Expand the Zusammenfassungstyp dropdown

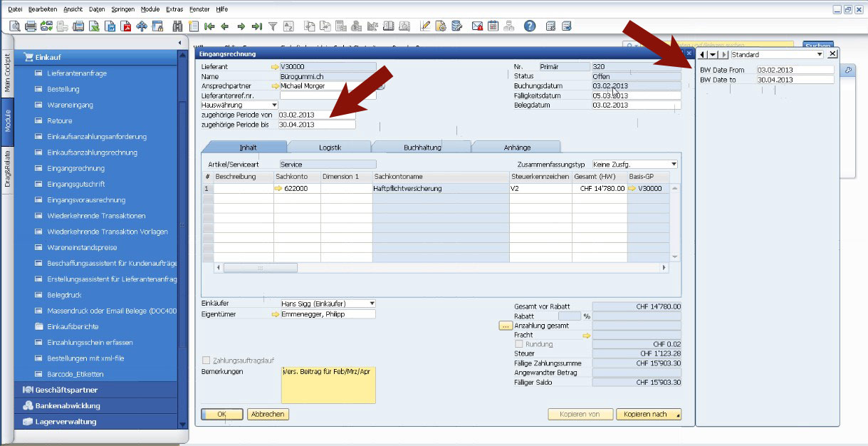point(673,165)
